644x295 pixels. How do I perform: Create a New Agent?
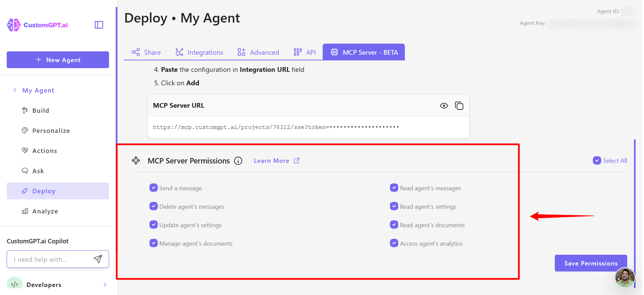(58, 60)
